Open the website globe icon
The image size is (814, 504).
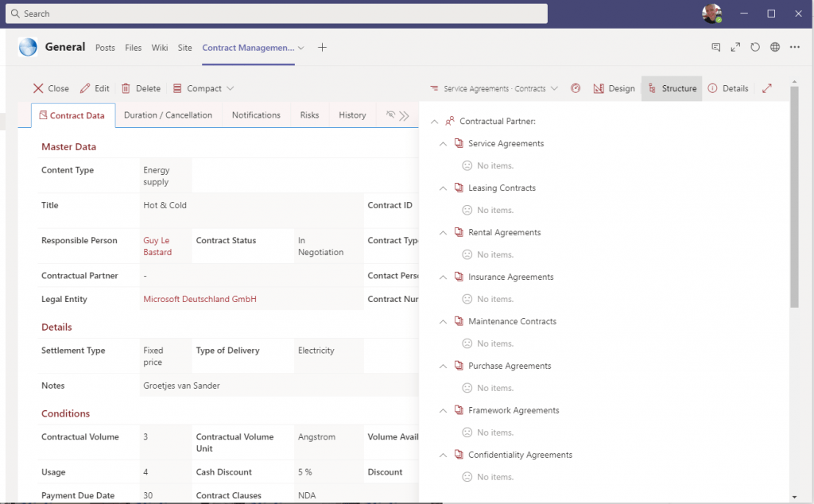pos(775,47)
